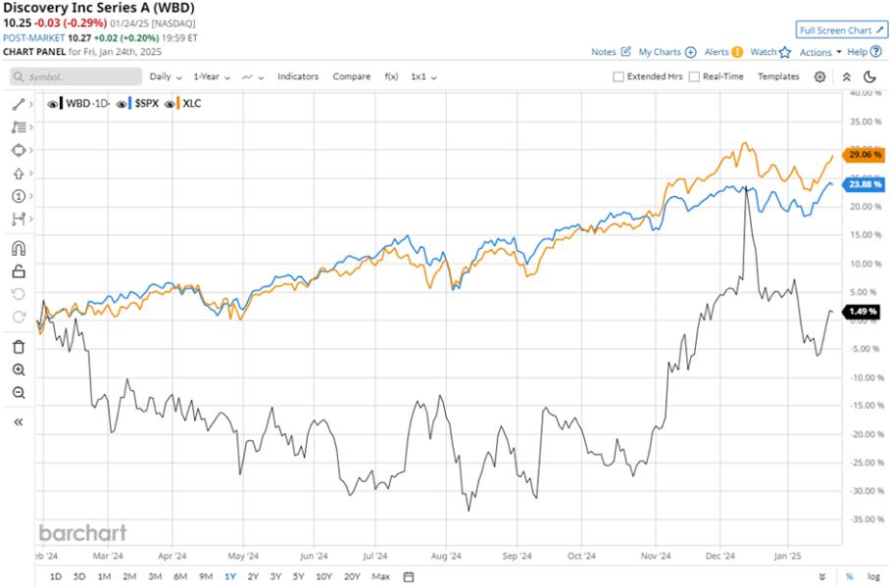
Task: Toggle $SPX series visibility eye
Action: tap(122, 104)
